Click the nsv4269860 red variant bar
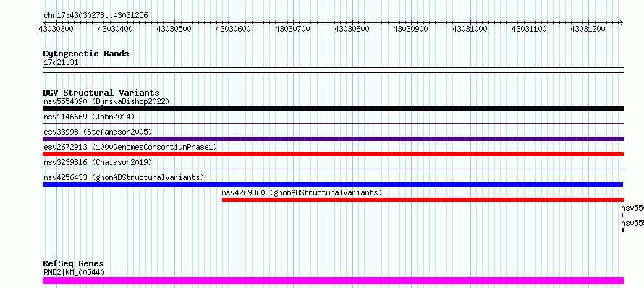This screenshot has width=644, height=288. [423, 200]
